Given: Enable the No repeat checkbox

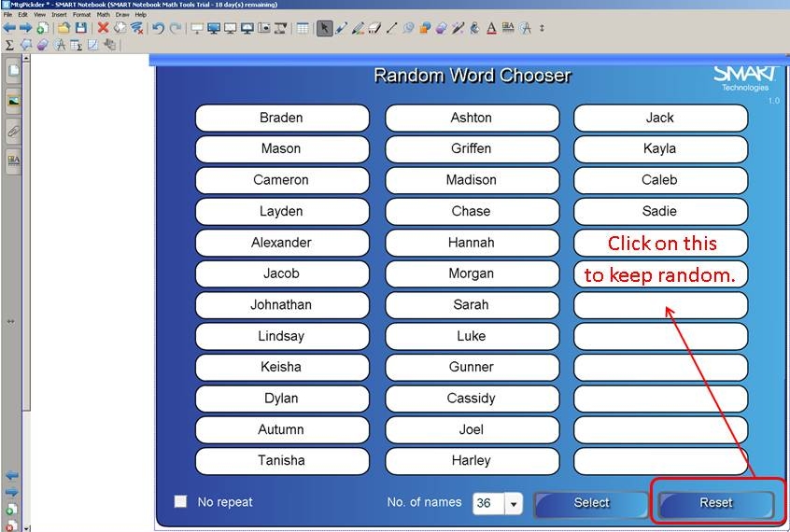Looking at the screenshot, I should (180, 501).
